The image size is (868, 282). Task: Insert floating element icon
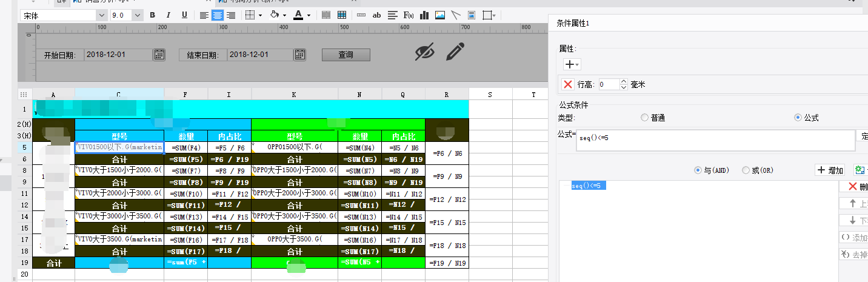(x=486, y=15)
